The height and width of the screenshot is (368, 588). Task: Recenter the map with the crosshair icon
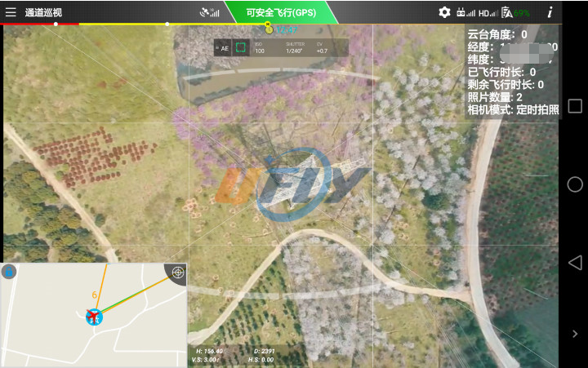[178, 272]
